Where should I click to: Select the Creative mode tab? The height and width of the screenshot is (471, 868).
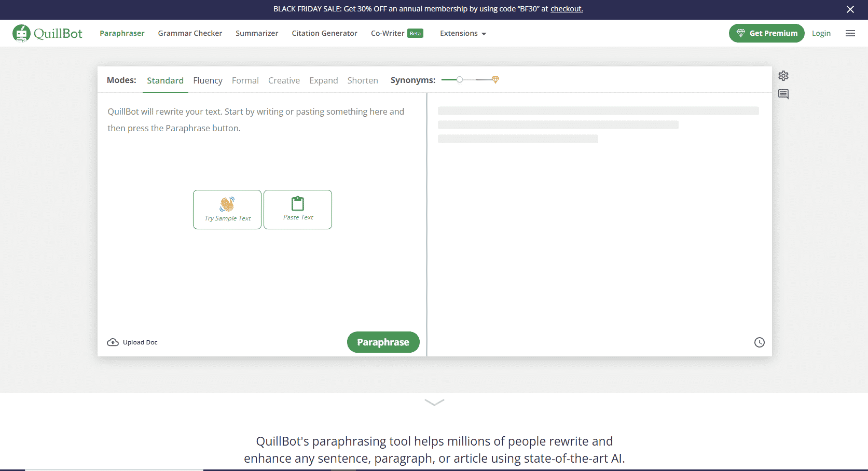[284, 80]
